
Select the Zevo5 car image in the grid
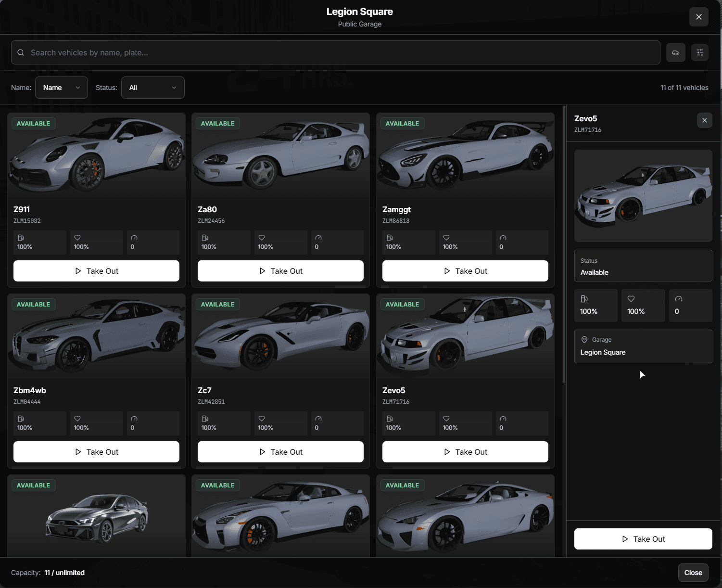(465, 336)
